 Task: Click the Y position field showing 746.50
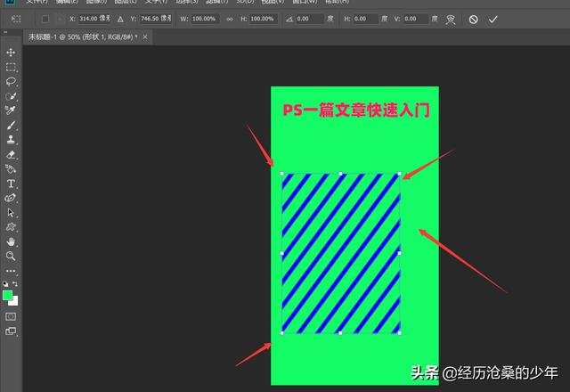coord(156,19)
